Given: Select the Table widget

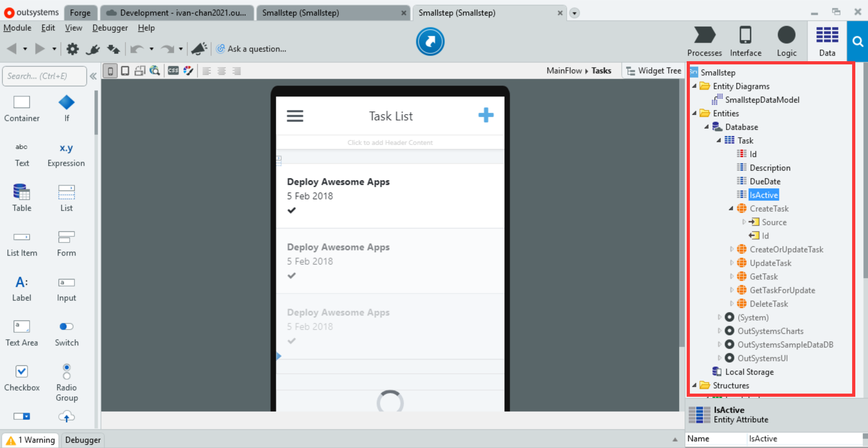Looking at the screenshot, I should 22,198.
